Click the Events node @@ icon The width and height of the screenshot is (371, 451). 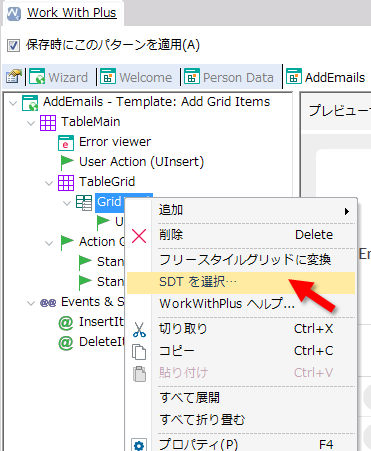[x=48, y=303]
